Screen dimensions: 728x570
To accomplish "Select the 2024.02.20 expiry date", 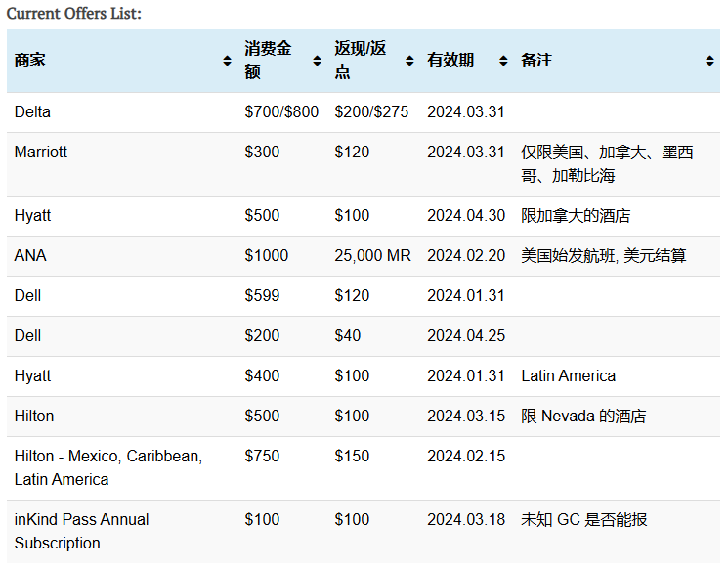I will pyautogui.click(x=466, y=255).
